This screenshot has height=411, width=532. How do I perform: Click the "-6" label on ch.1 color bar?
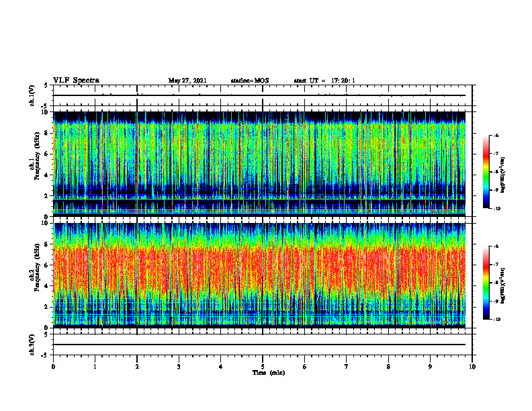(496, 135)
